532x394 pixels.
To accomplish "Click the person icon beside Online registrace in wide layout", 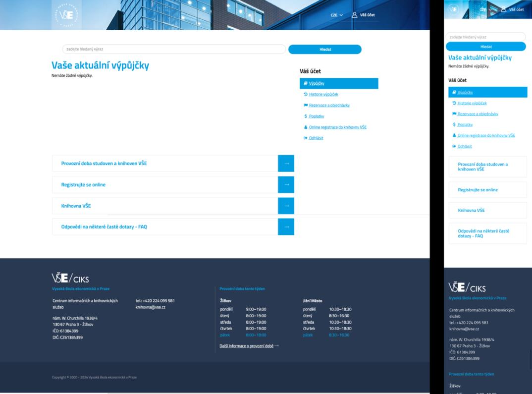I will click(305, 127).
